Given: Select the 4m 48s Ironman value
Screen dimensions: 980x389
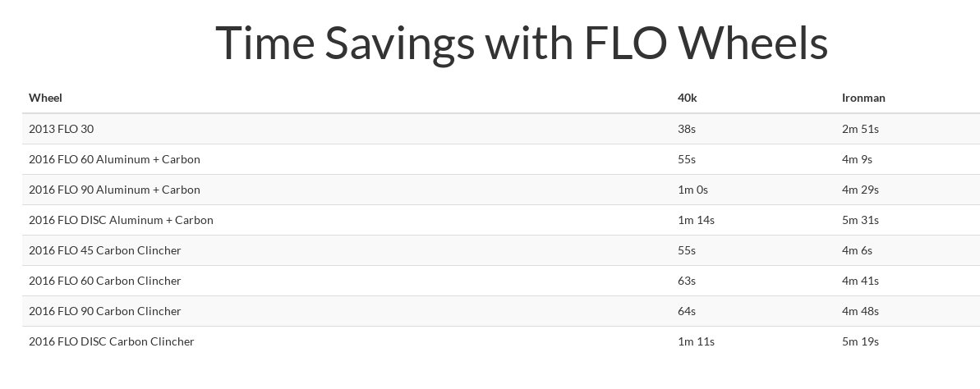Looking at the screenshot, I should tap(860, 311).
